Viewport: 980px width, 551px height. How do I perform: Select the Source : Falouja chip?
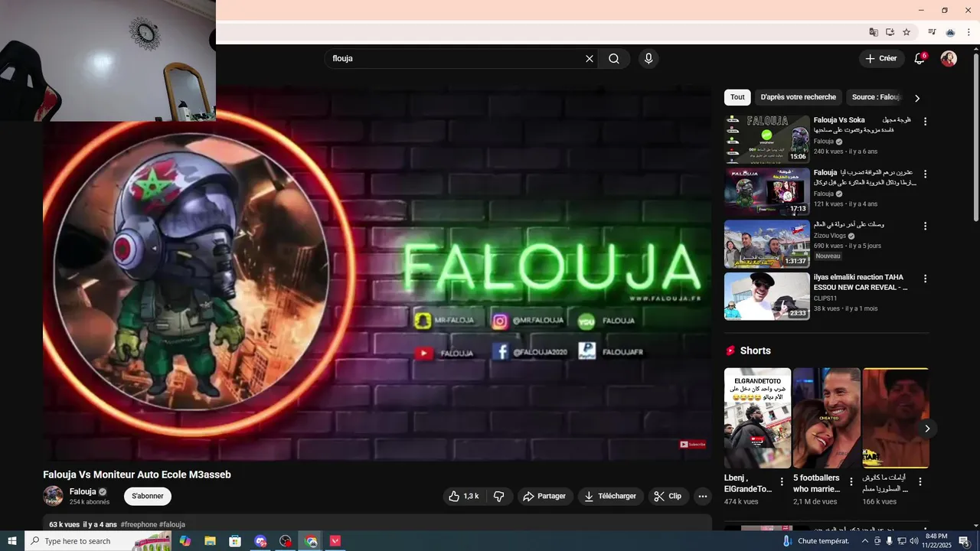877,97
